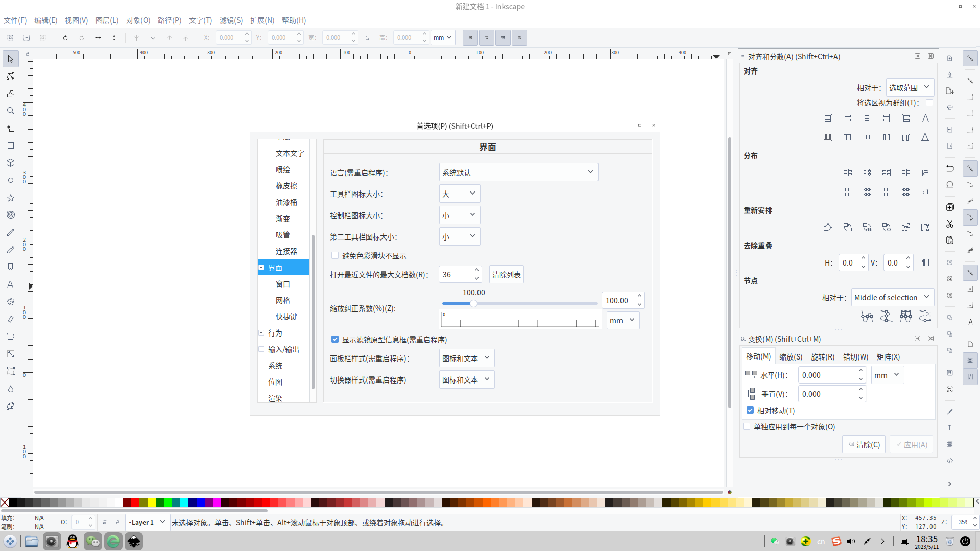980x551 pixels.
Task: Toggle fourth transform option button in controls bar
Action: tap(519, 38)
